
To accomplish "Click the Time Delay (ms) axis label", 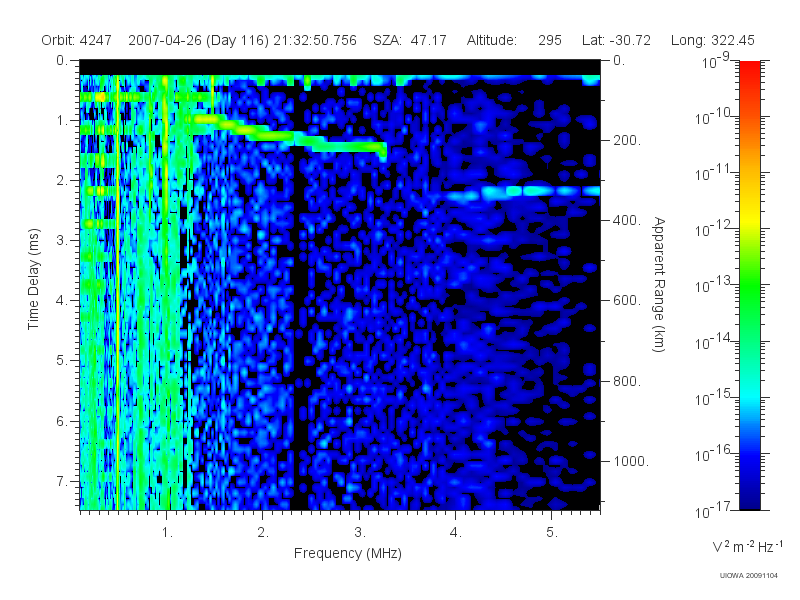I will coord(34,279).
